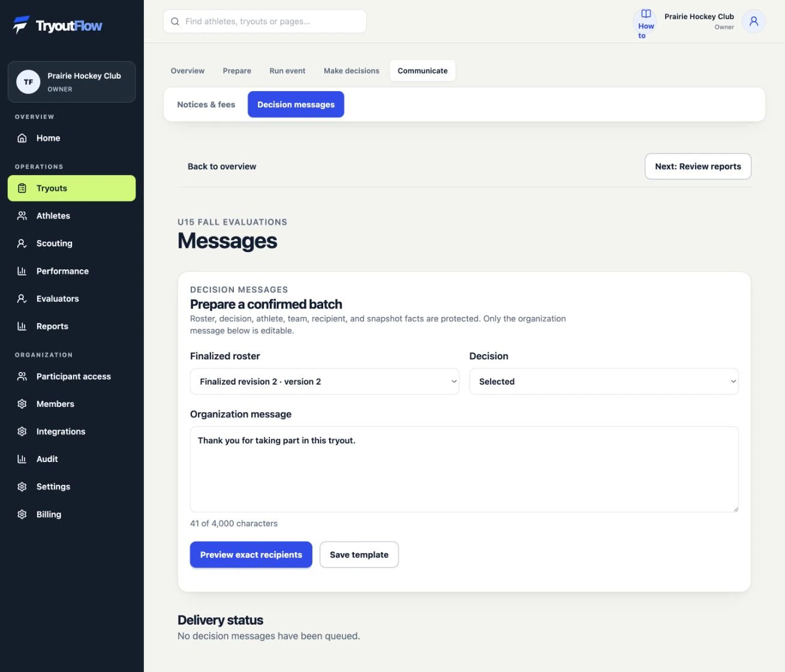
Task: Click into the Organization message textarea
Action: click(x=464, y=469)
